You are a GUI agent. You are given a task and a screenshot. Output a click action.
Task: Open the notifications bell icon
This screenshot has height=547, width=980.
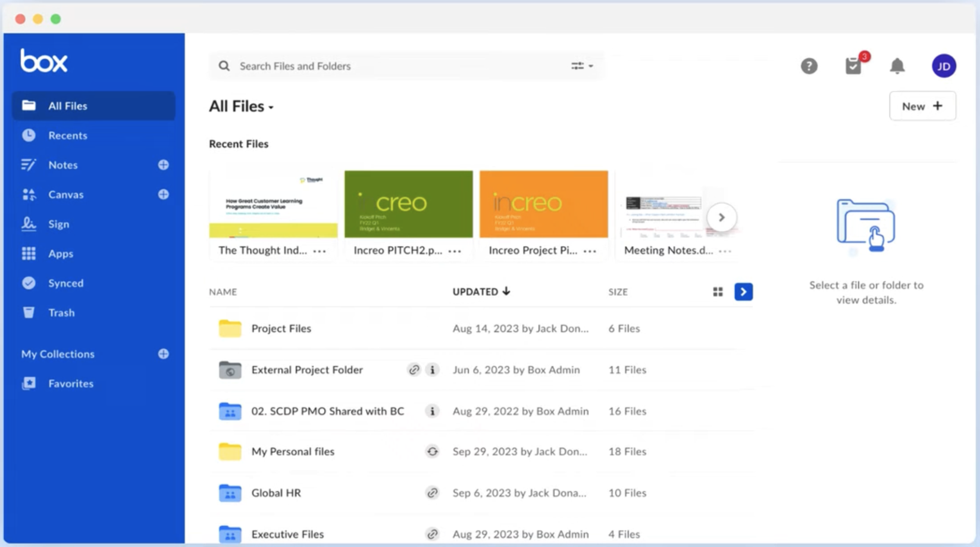[x=897, y=66]
